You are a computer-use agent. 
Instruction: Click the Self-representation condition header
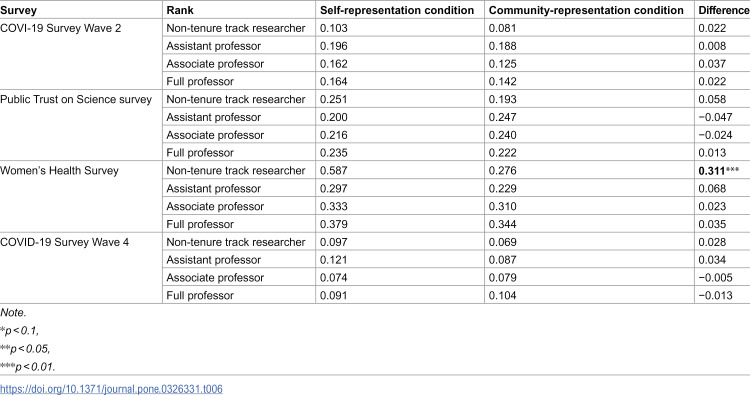point(397,10)
